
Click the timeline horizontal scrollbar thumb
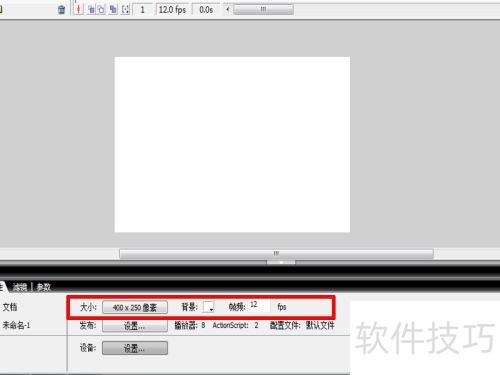coord(263,9)
